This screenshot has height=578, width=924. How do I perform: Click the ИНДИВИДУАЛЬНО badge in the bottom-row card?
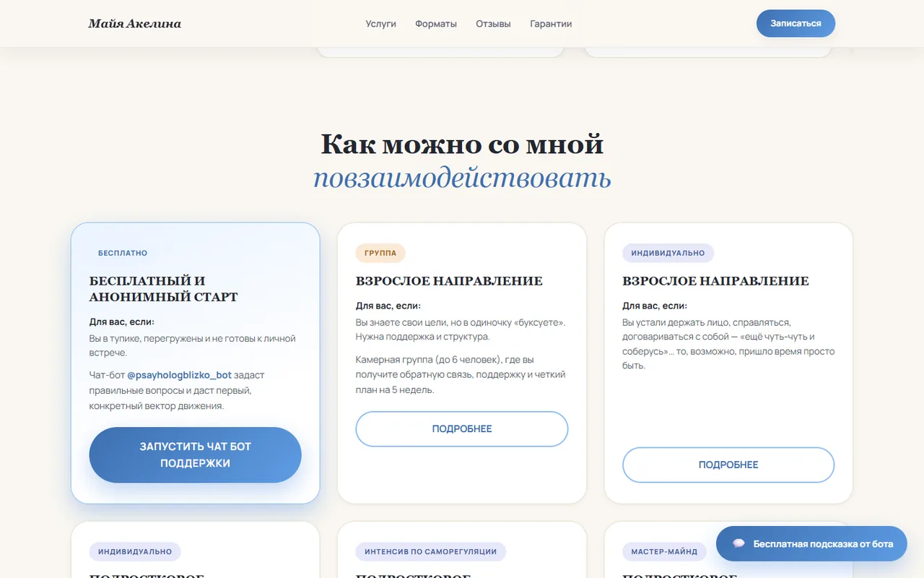point(135,552)
